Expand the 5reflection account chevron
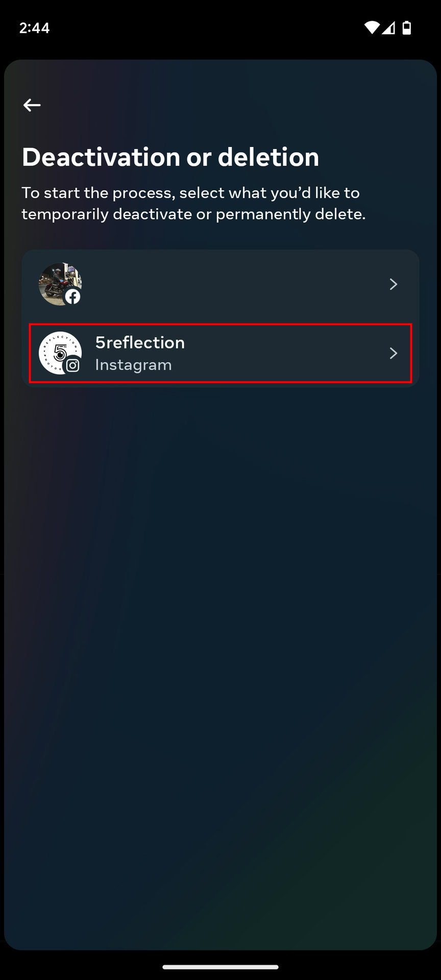The height and width of the screenshot is (980, 441). pyautogui.click(x=393, y=353)
